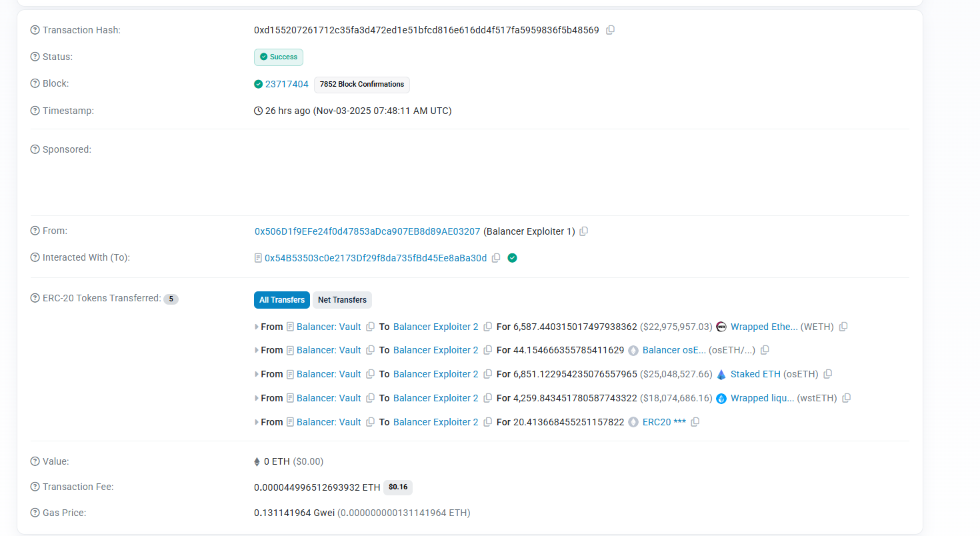Expand the ERC20 *** transfer row
Viewport: 980px width, 536px height.
257,422
